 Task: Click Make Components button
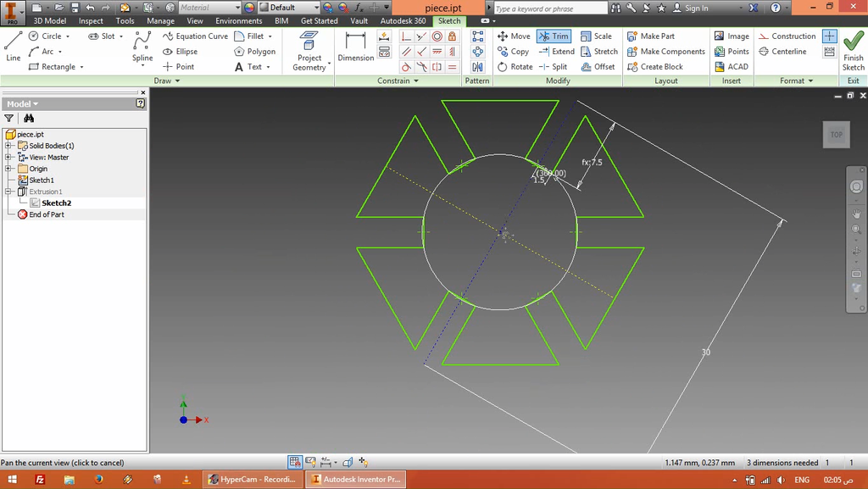[666, 52]
